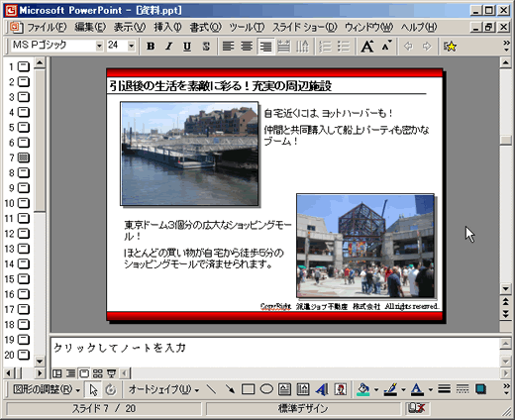Viewport: 515px width, 420px height.
Task: Insert WordArt
Action: coord(321,389)
